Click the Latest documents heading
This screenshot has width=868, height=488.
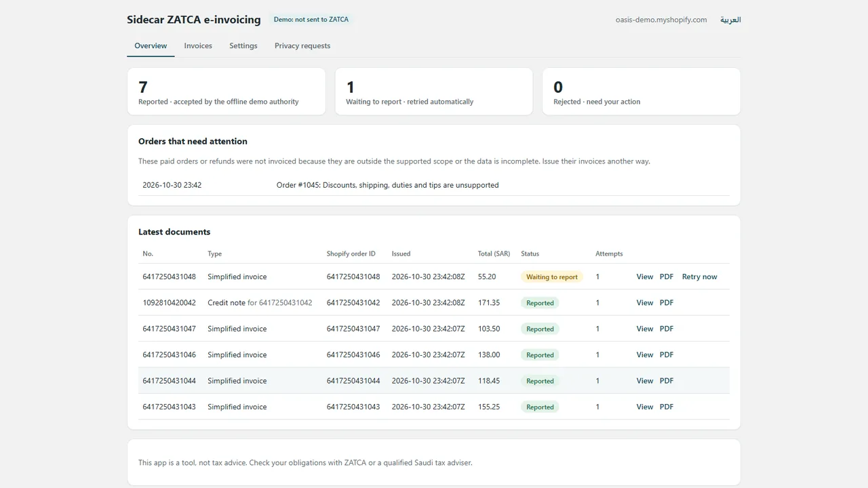174,232
